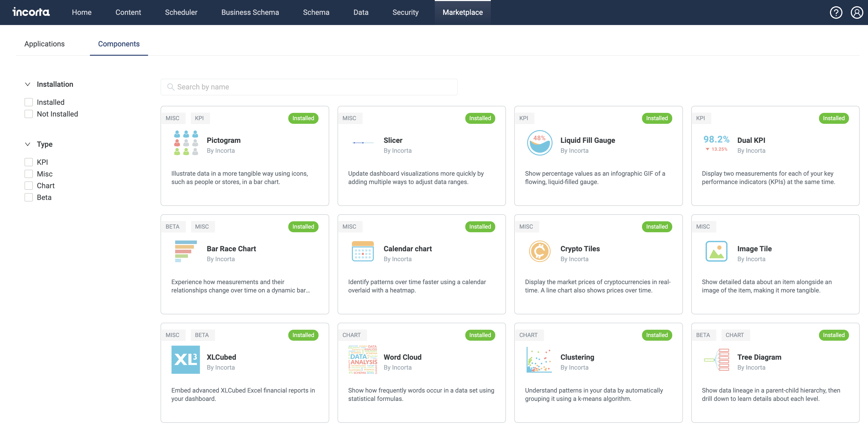
Task: Click the Installed badge on Tree Diagram
Action: 834,335
